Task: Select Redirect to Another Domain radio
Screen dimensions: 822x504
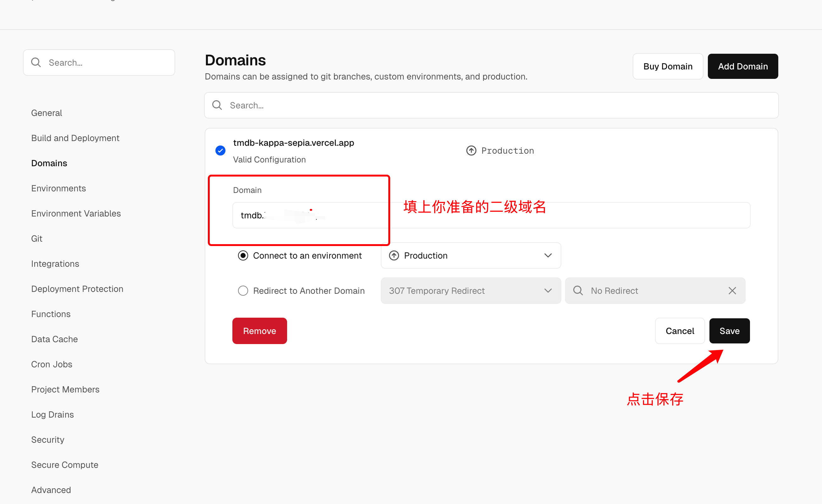Action: [x=243, y=290]
